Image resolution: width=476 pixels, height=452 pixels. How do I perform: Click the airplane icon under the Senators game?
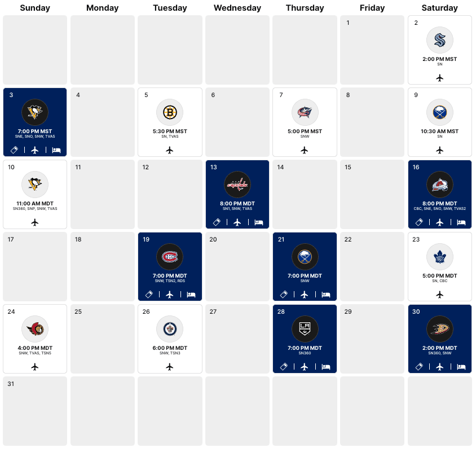pos(35,367)
